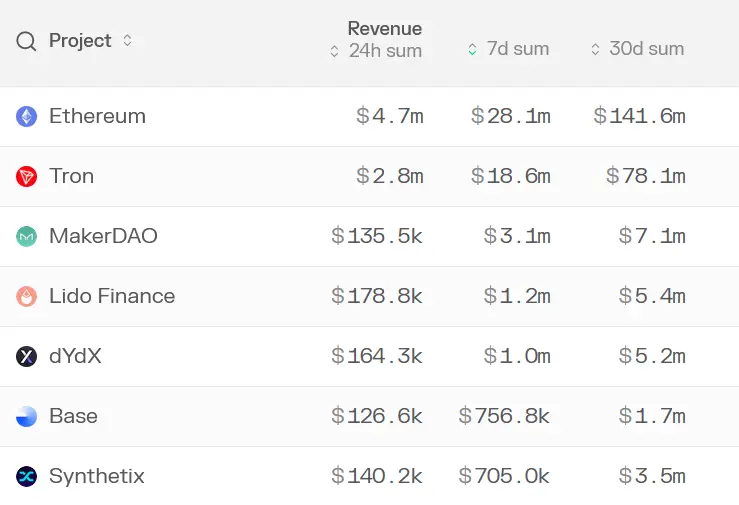Open the MakerDAO project name link
The image size is (739, 505).
tap(103, 236)
